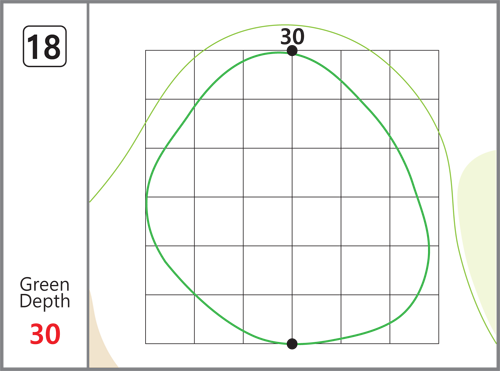Click the dark green outline on the left of the green
This screenshot has width=500, height=371.
(x=147, y=200)
